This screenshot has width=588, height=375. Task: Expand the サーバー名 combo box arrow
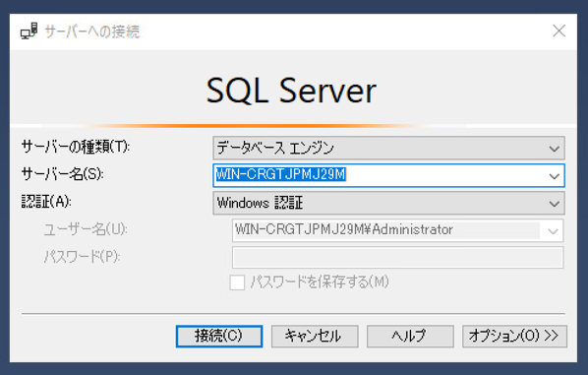[554, 175]
